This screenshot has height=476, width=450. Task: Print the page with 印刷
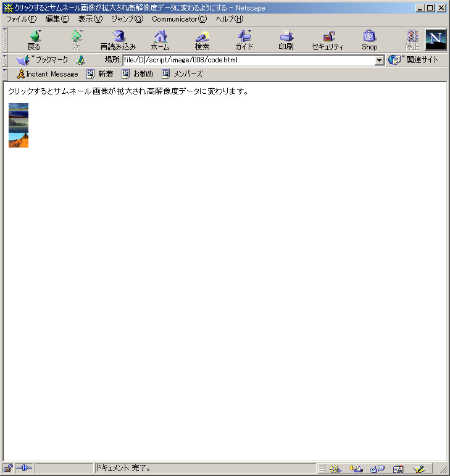[x=286, y=40]
